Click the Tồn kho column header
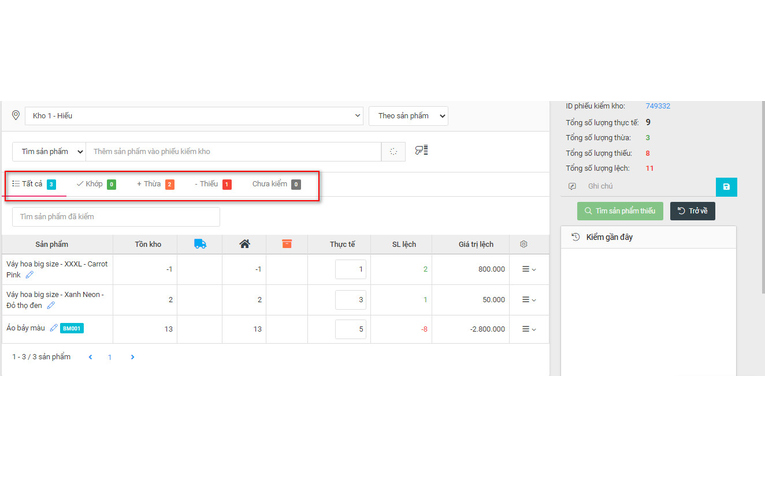 pyautogui.click(x=148, y=244)
